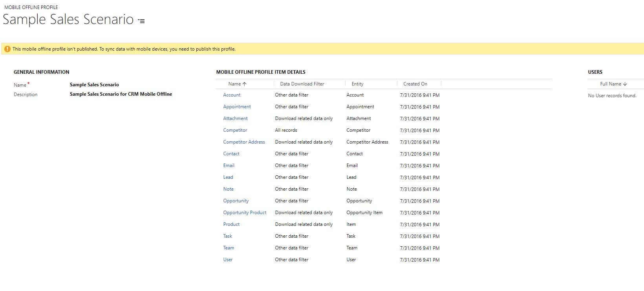The image size is (644, 291).
Task: Select the 'Item' entity cell in Product row
Action: click(351, 224)
